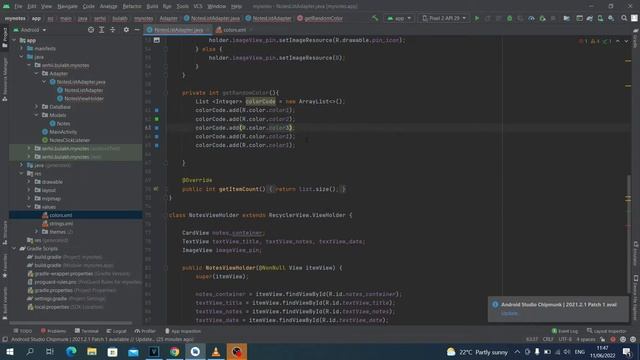640x360 pixels.
Task: Open the Pixel 2 API 29 device dropdown
Action: pyautogui.click(x=444, y=18)
